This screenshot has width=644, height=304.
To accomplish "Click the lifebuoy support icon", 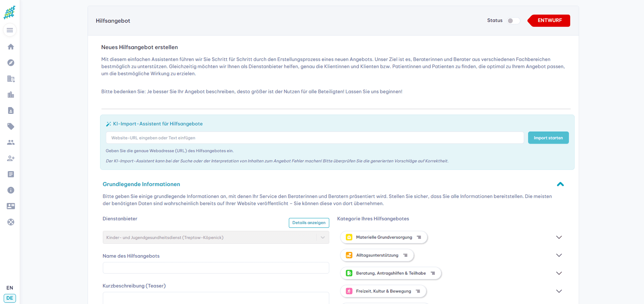I will click(x=11, y=222).
